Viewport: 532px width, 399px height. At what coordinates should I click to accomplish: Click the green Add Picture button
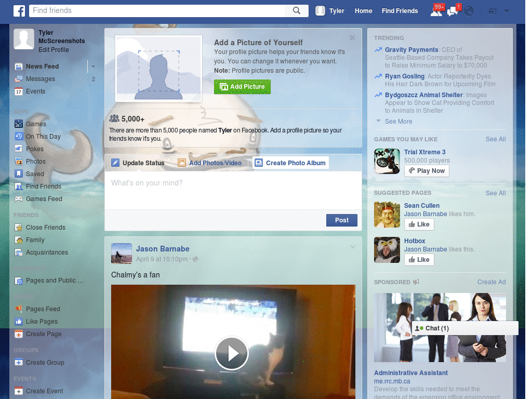point(242,87)
